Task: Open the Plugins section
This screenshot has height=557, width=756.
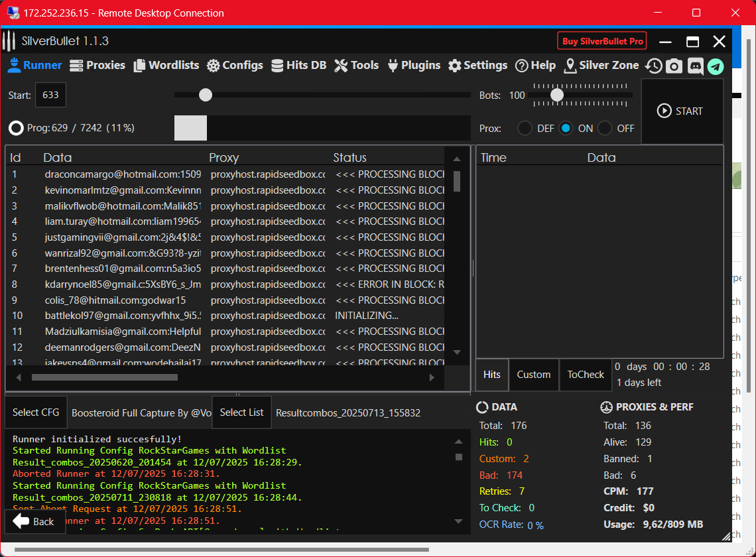Action: (414, 65)
